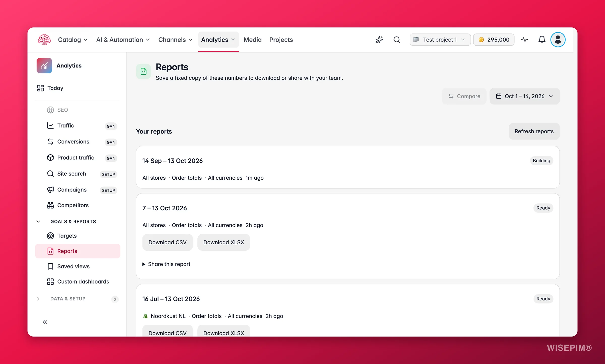Viewport: 605px width, 364px height.
Task: Open the Analytics dropdown menu
Action: tap(218, 40)
